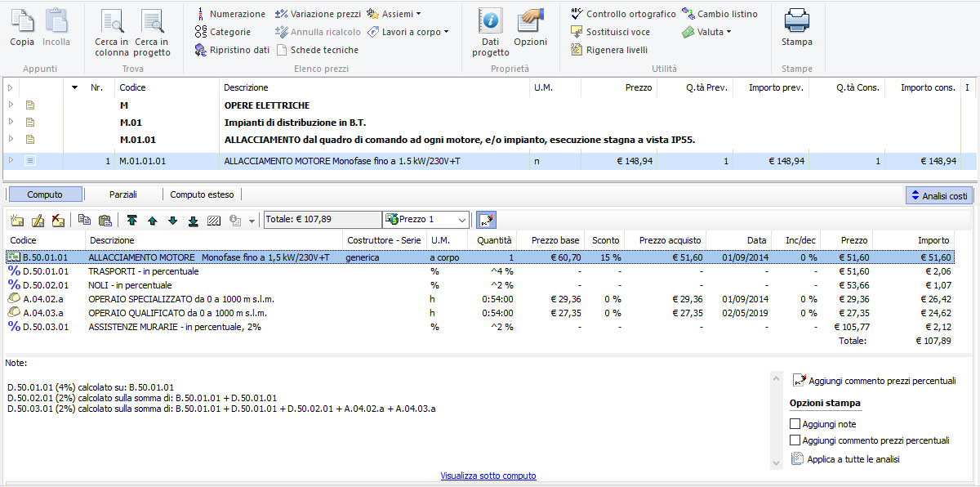Select row M.01.01.01 ALLACCIAMENTO MOTORE
The image size is (980, 487).
click(x=488, y=161)
